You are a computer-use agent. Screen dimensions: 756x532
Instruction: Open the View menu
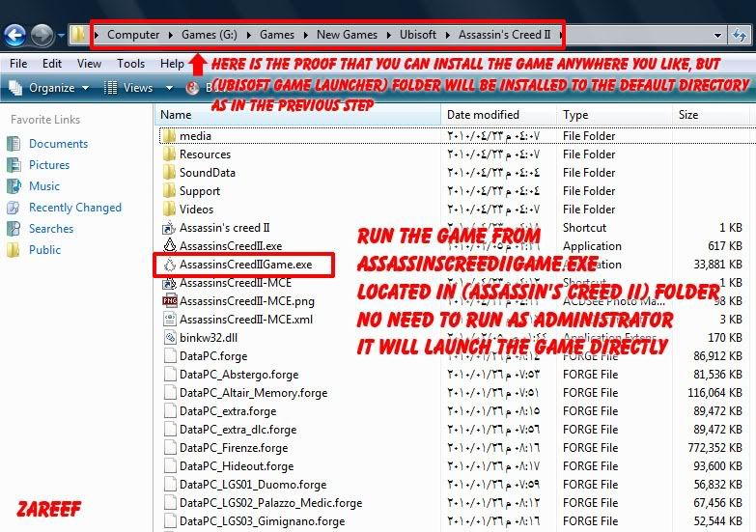[89, 64]
